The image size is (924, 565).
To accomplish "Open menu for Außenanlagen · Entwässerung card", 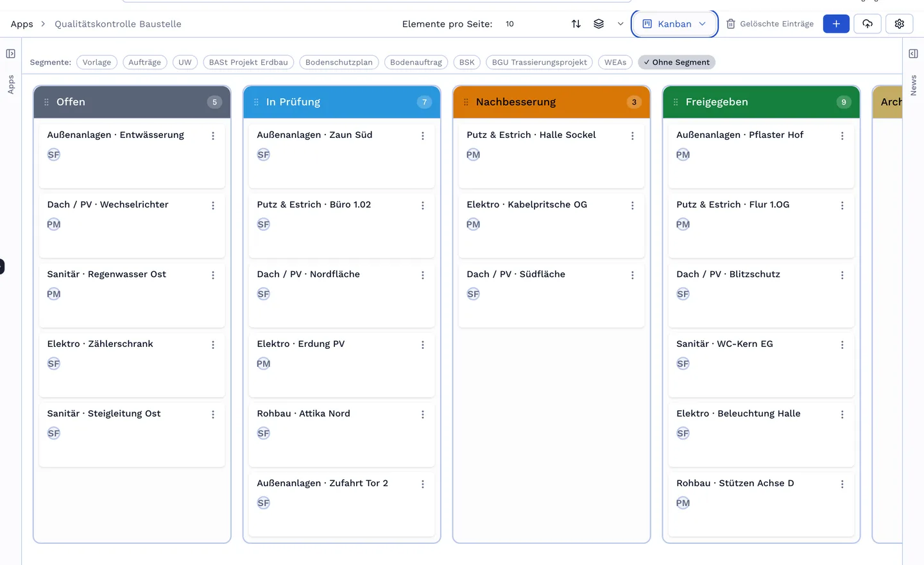I will (x=213, y=136).
